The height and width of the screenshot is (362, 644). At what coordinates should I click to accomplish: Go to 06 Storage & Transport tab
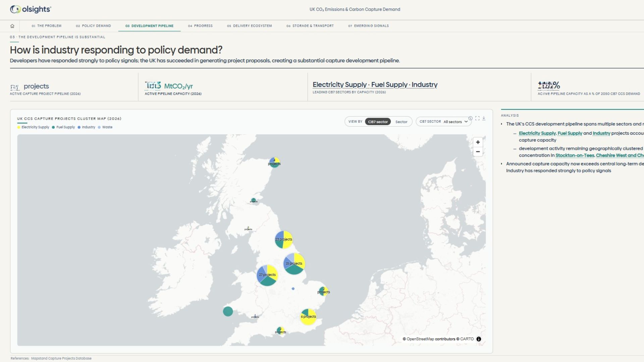310,26
